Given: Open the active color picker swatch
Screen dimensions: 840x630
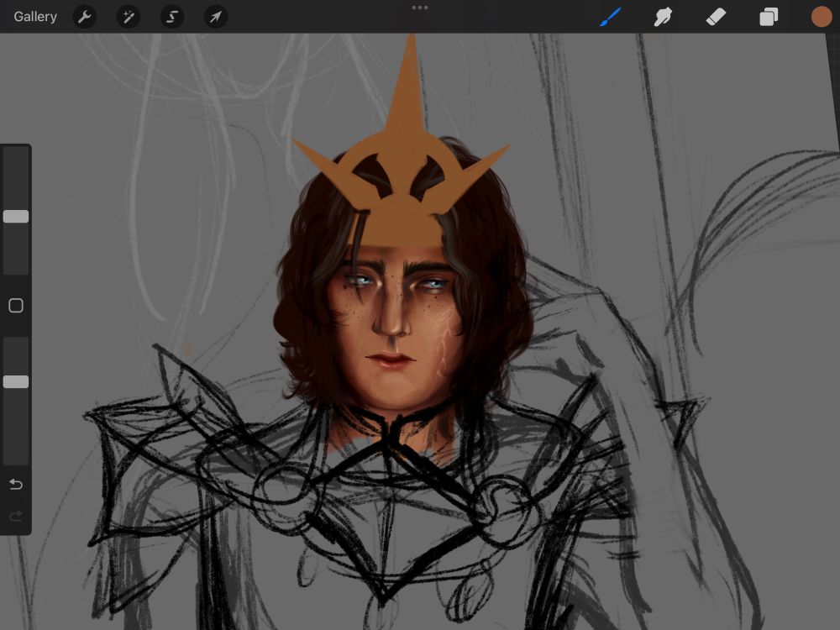Looking at the screenshot, I should [822, 17].
